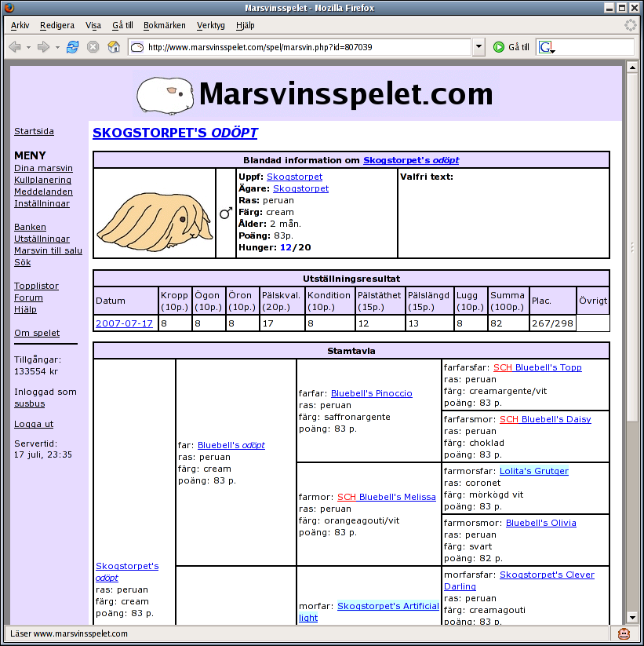Open the Back history dropdown arrow

(28, 47)
